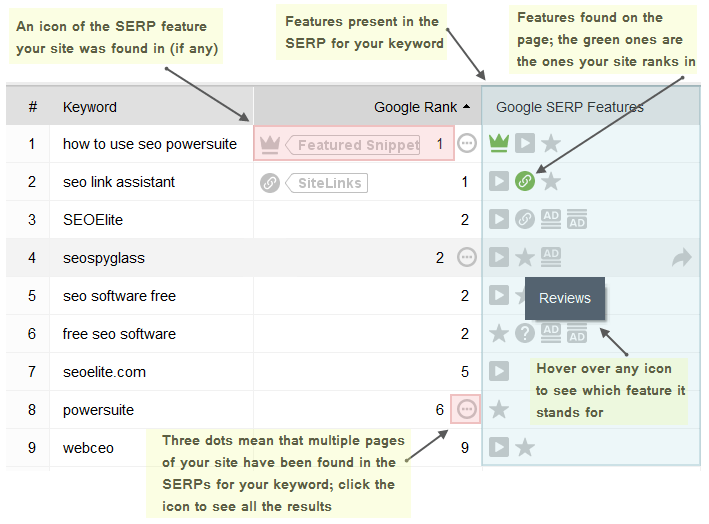Click the star icon in the powersuite row
This screenshot has width=709, height=524.
499,409
